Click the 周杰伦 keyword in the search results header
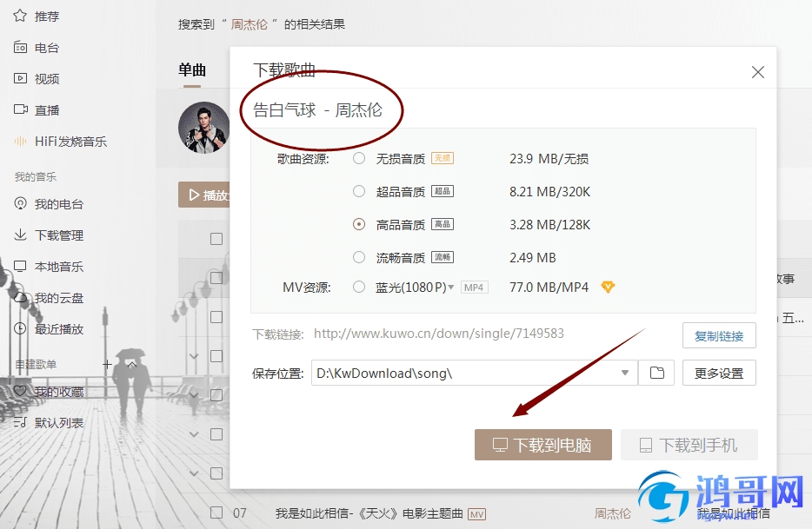Image resolution: width=812 pixels, height=529 pixels. click(250, 24)
